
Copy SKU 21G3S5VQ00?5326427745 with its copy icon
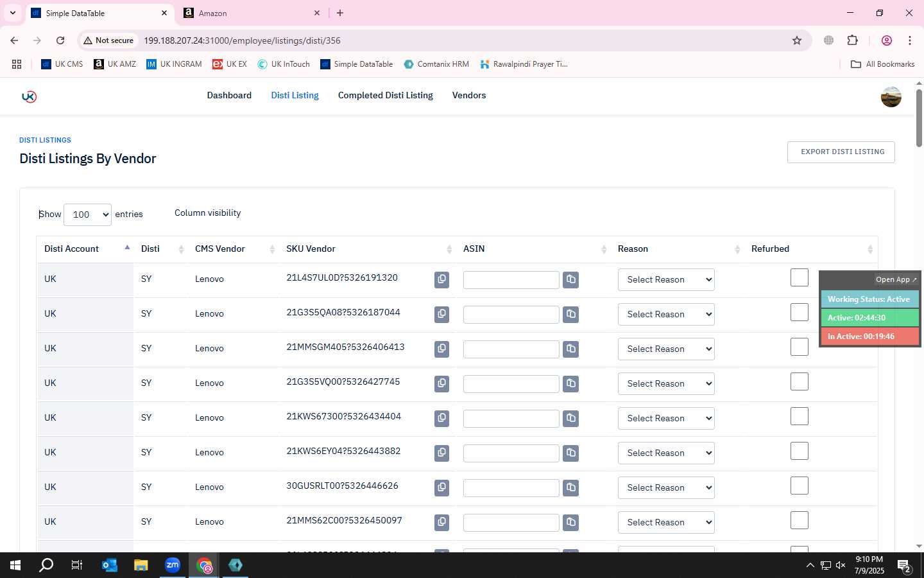tap(441, 383)
